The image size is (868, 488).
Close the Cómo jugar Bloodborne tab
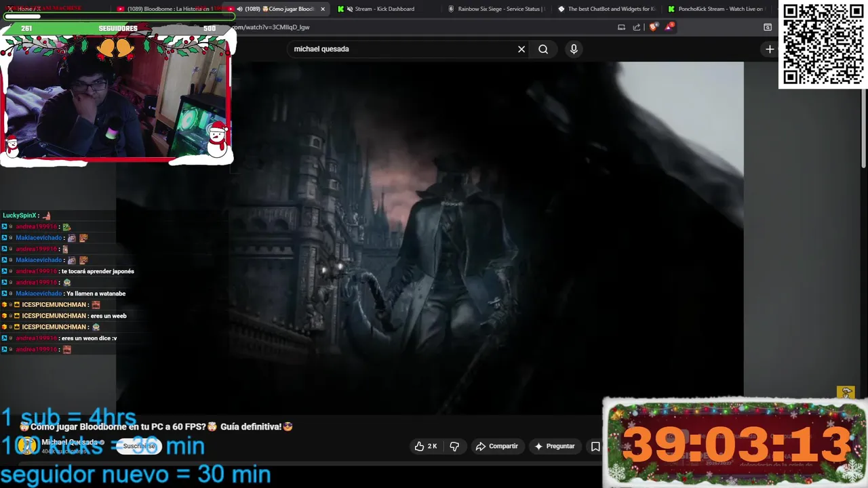pyautogui.click(x=323, y=9)
